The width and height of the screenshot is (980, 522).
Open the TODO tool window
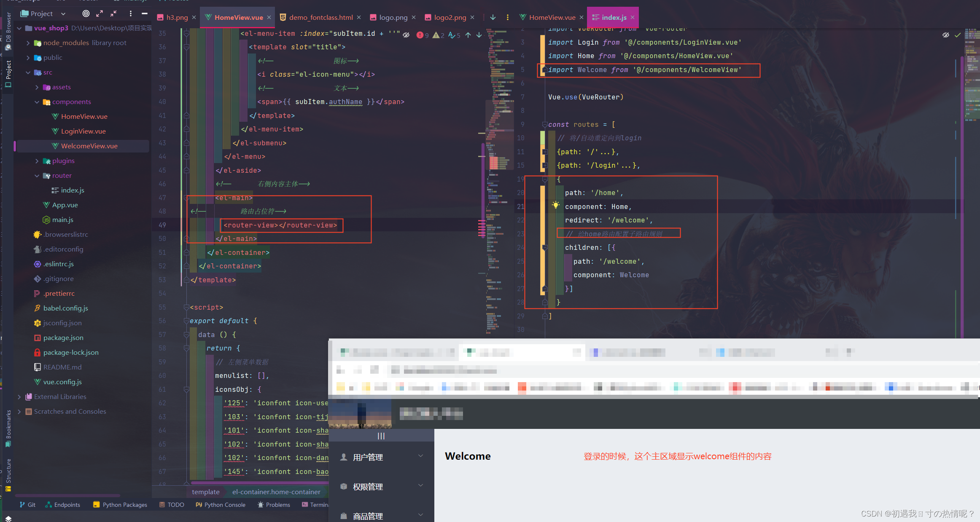tap(172, 505)
